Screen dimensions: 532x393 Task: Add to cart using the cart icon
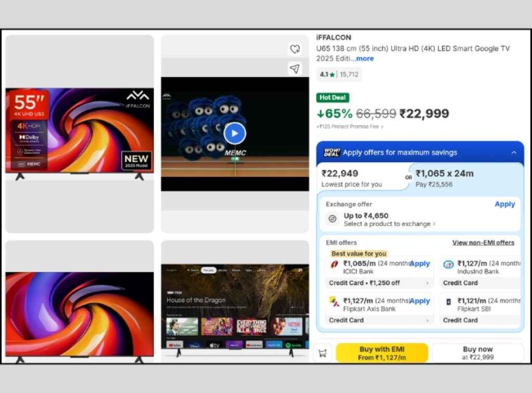322,353
